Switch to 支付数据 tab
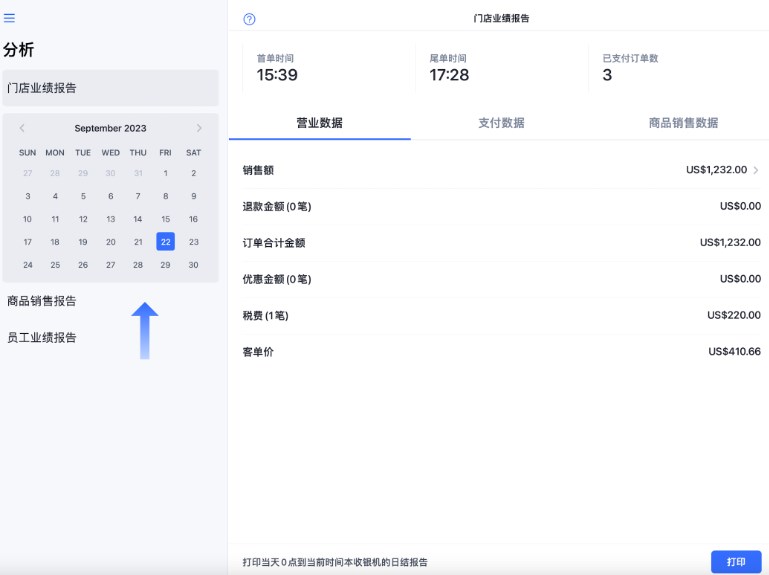Image resolution: width=769 pixels, height=575 pixels. (501, 123)
